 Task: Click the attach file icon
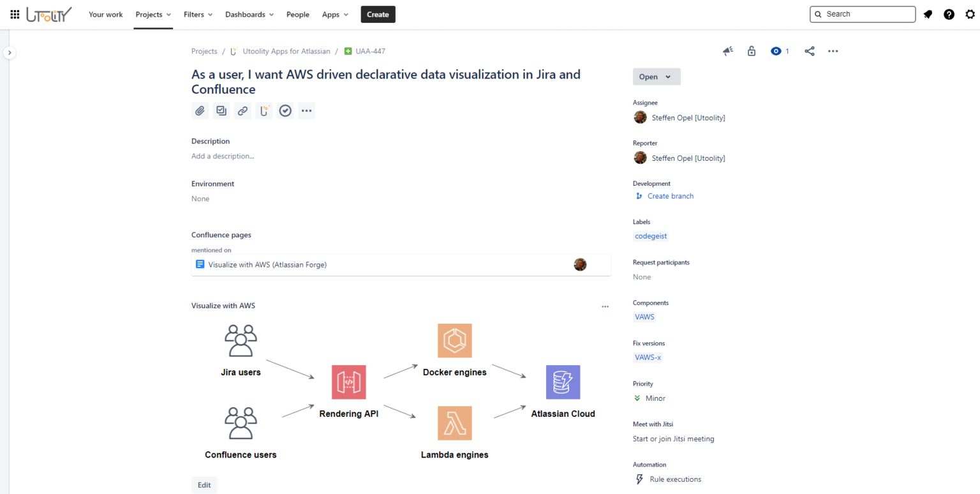(200, 110)
